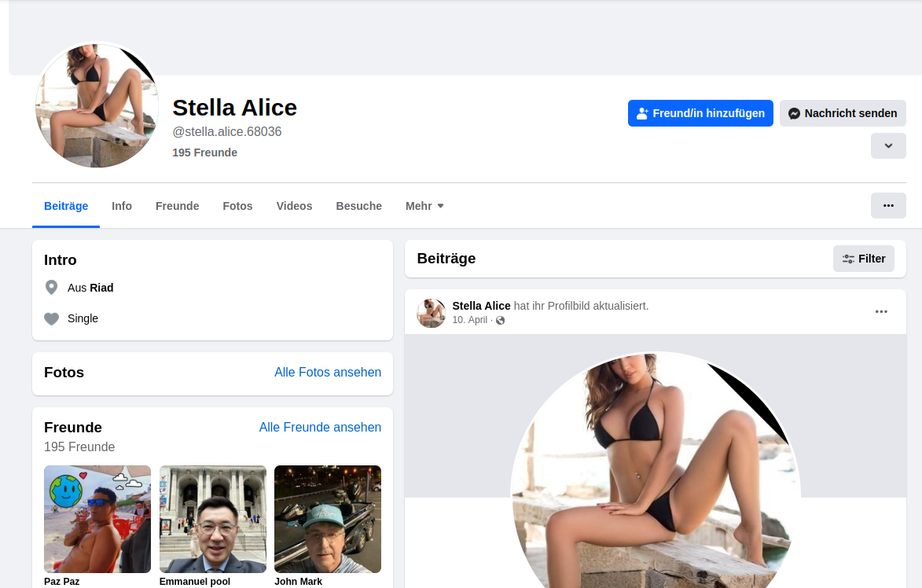Click the Fotos section heading
The height and width of the screenshot is (588, 922).
[64, 372]
